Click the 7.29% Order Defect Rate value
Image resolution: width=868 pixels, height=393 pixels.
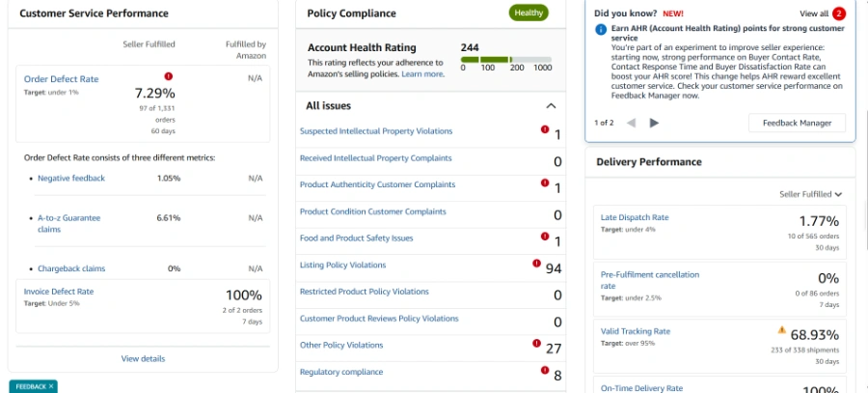tap(155, 93)
